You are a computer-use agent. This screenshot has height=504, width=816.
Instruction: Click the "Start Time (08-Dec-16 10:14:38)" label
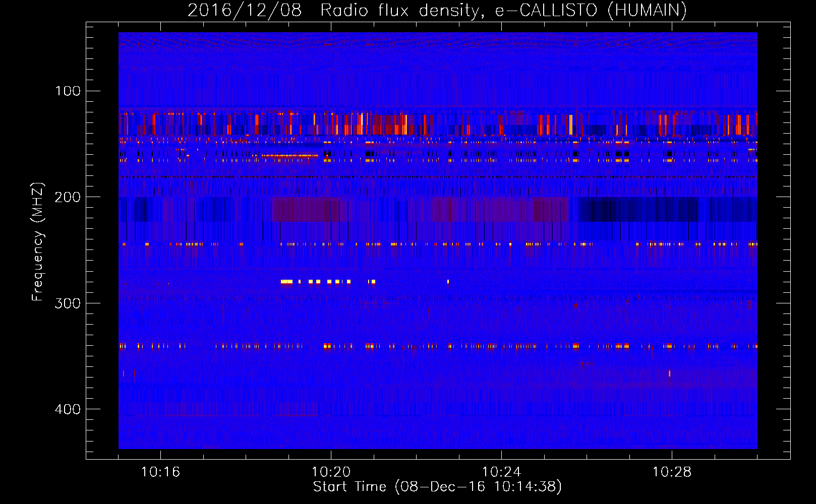437,487
